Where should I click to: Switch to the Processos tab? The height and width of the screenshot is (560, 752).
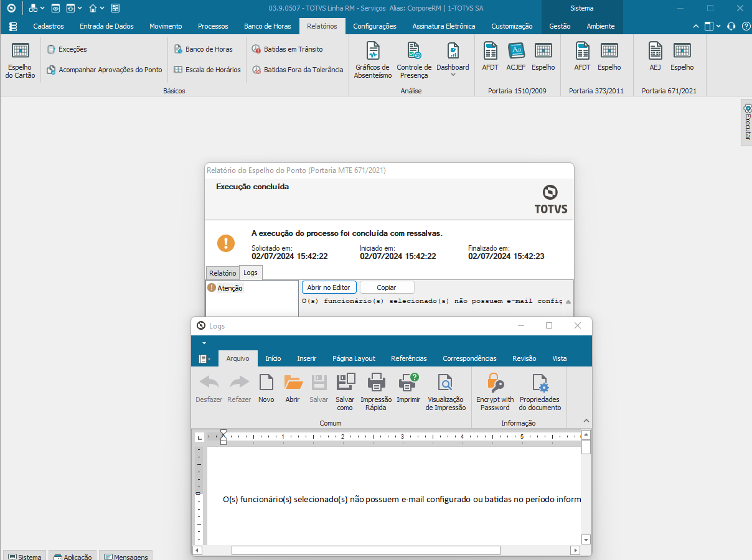(213, 26)
